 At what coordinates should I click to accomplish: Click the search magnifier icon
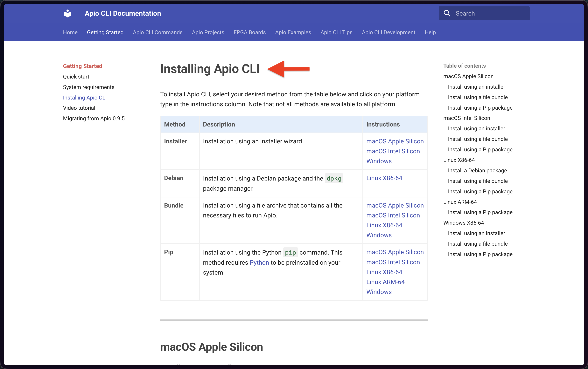click(x=447, y=13)
